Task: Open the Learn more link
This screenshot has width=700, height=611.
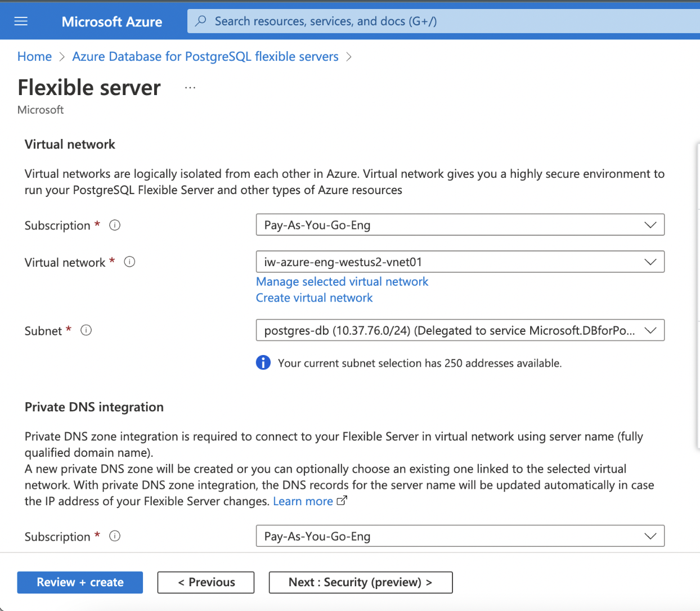Action: (x=303, y=501)
